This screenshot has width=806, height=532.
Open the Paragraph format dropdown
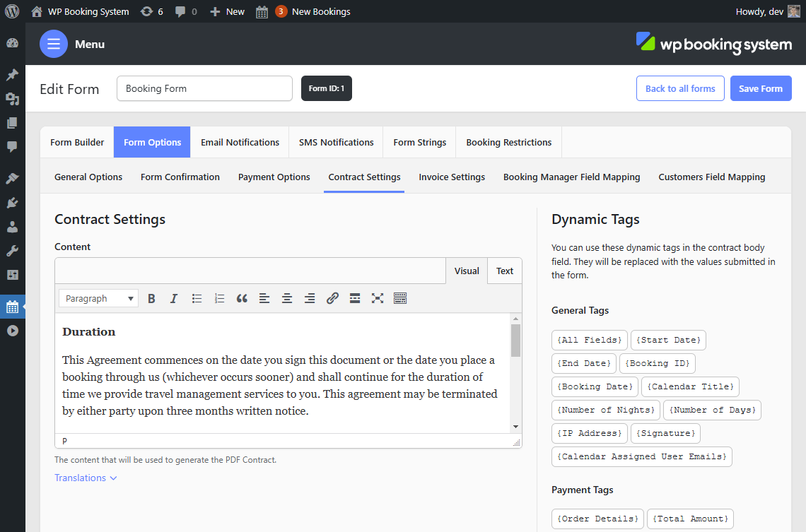coord(99,298)
